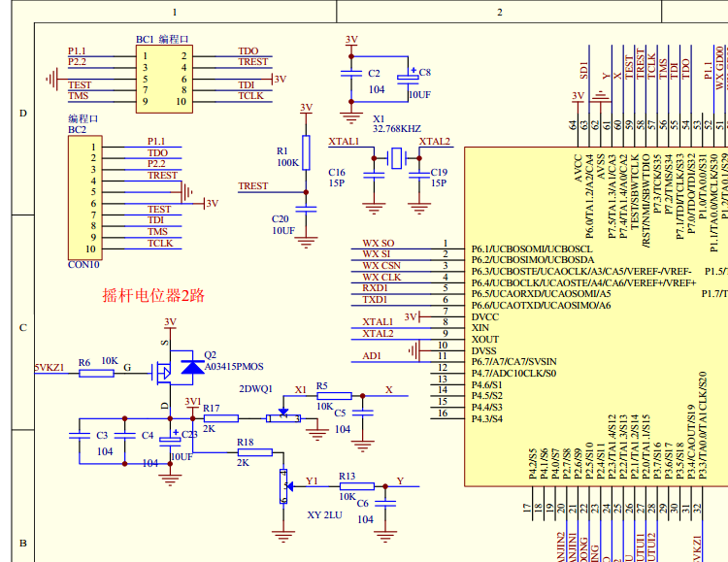Click the C4 capacitor symbol
728x562 pixels.
[x=124, y=436]
